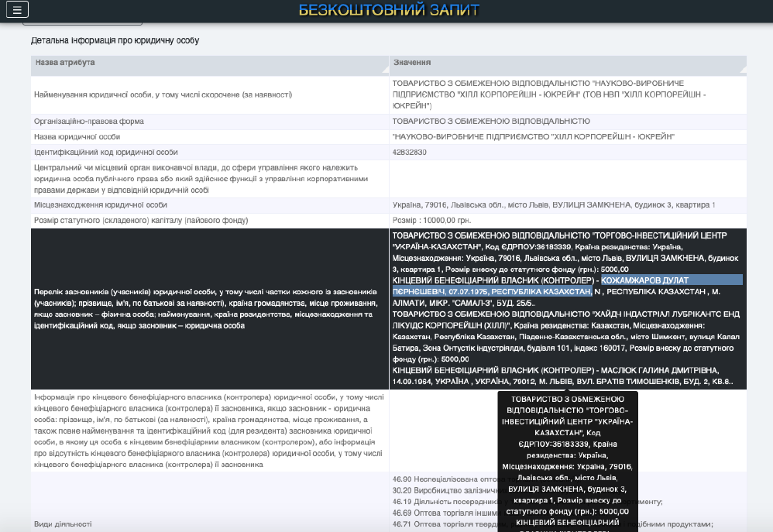Click the sort corner icon of "Назва атрибута" column
The height and width of the screenshot is (532, 773).
[x=384, y=70]
